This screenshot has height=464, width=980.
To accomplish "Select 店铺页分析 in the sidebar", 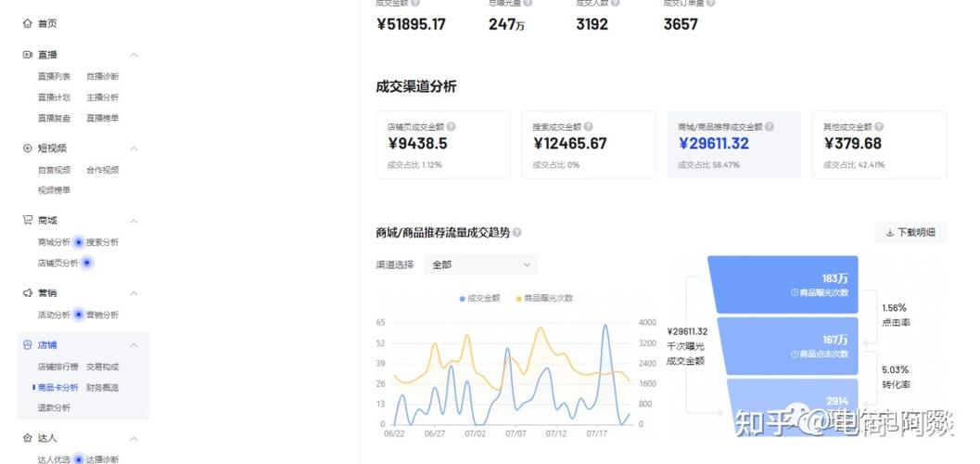I will pos(58,264).
